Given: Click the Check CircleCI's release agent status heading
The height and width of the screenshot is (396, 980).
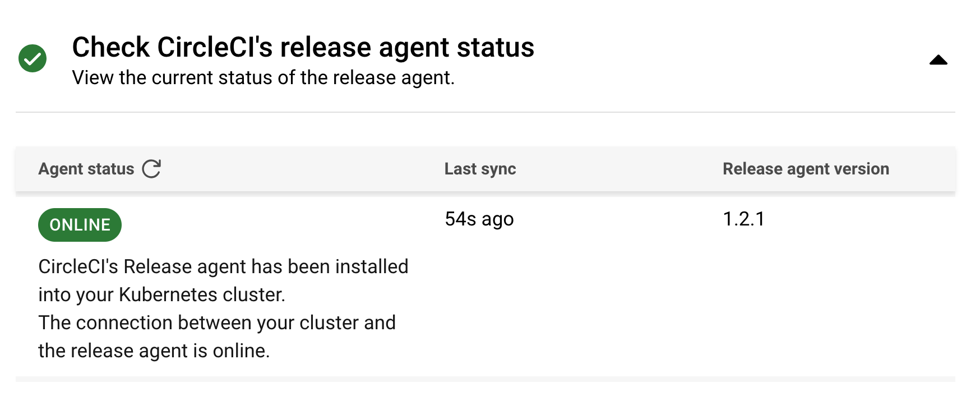Looking at the screenshot, I should tap(303, 47).
